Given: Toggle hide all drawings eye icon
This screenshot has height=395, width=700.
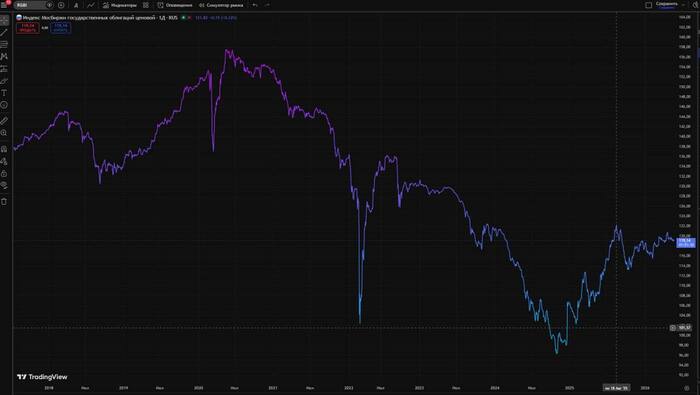Looking at the screenshot, I should pyautogui.click(x=4, y=185).
